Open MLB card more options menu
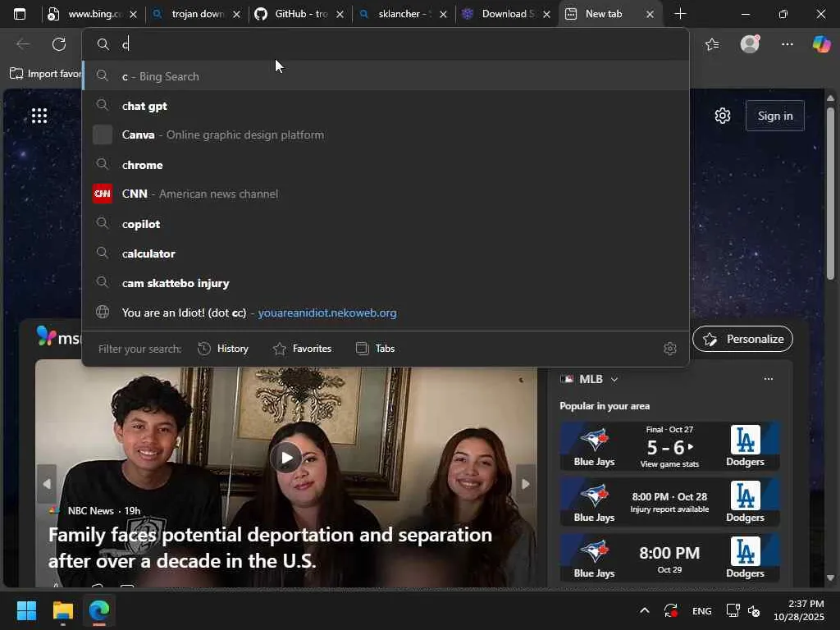 point(768,379)
